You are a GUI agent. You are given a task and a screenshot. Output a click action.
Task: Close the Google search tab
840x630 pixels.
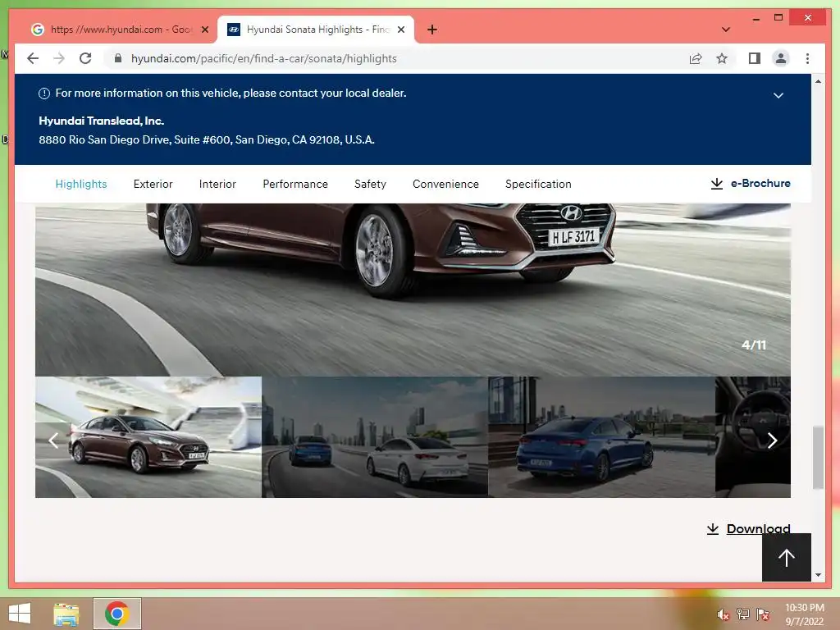pos(204,30)
